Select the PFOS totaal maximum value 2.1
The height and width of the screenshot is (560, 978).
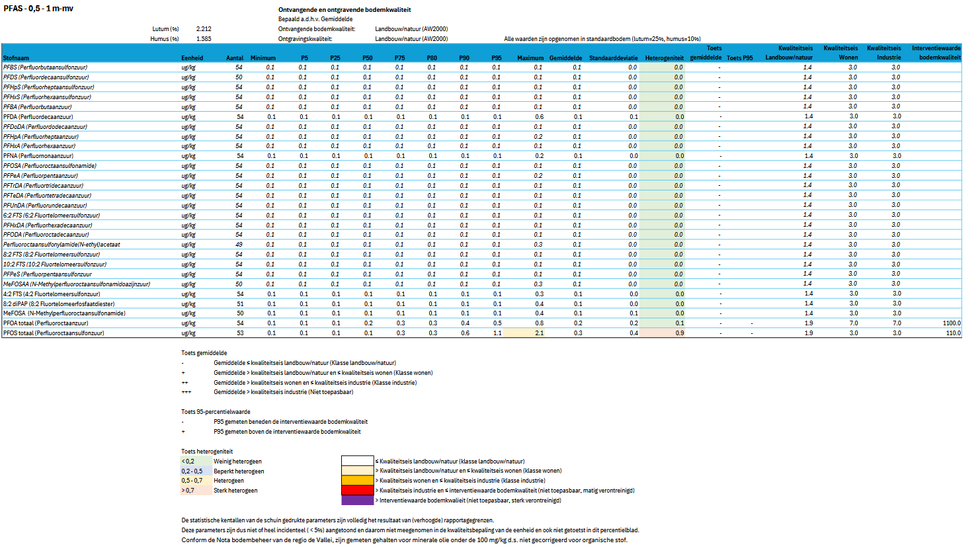tap(539, 333)
